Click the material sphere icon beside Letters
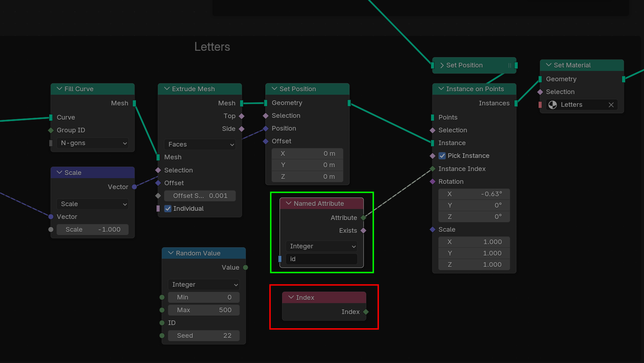This screenshot has width=644, height=363. [552, 105]
